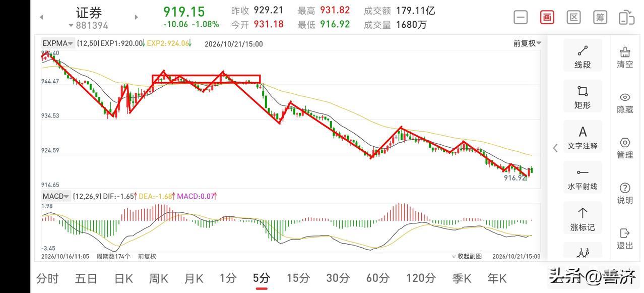
Task: Switch to the 季K quarterly tab
Action: (462, 278)
